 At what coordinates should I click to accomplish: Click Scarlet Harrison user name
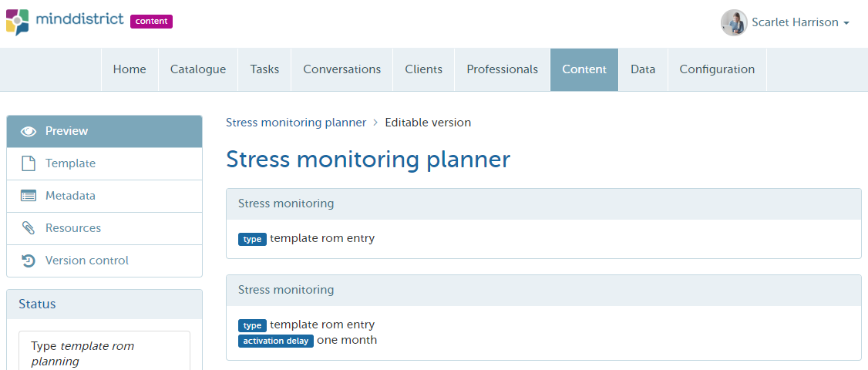[795, 22]
